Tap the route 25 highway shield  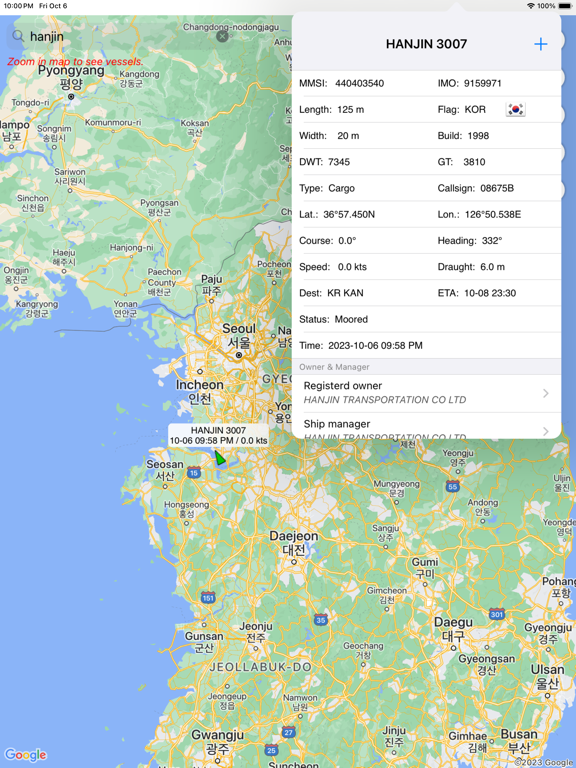271,750
